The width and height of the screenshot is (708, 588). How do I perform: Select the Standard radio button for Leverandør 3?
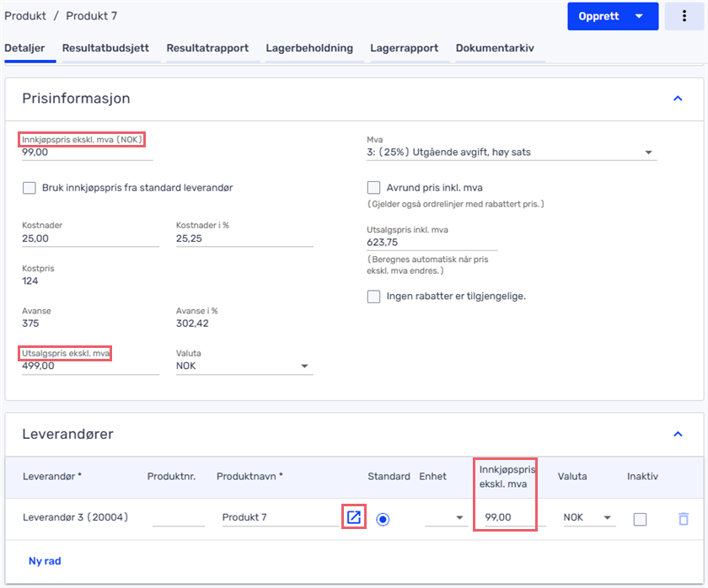(x=383, y=520)
